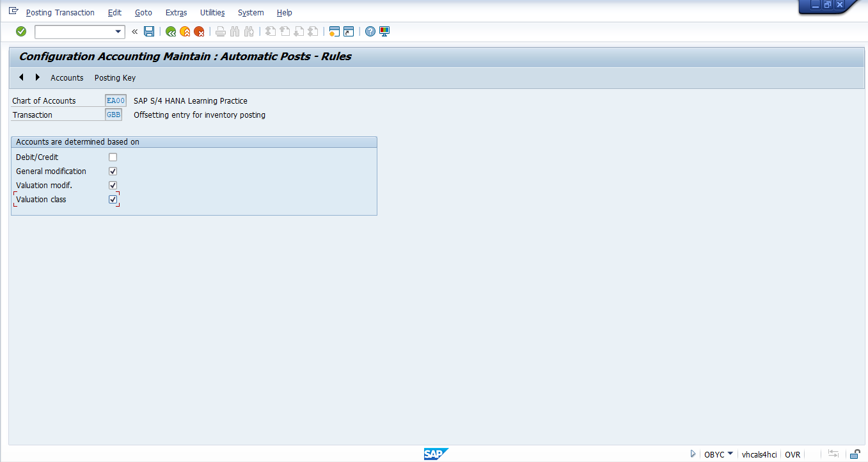The width and height of the screenshot is (868, 462).
Task: Click the previous transaction left arrow
Action: (x=21, y=77)
